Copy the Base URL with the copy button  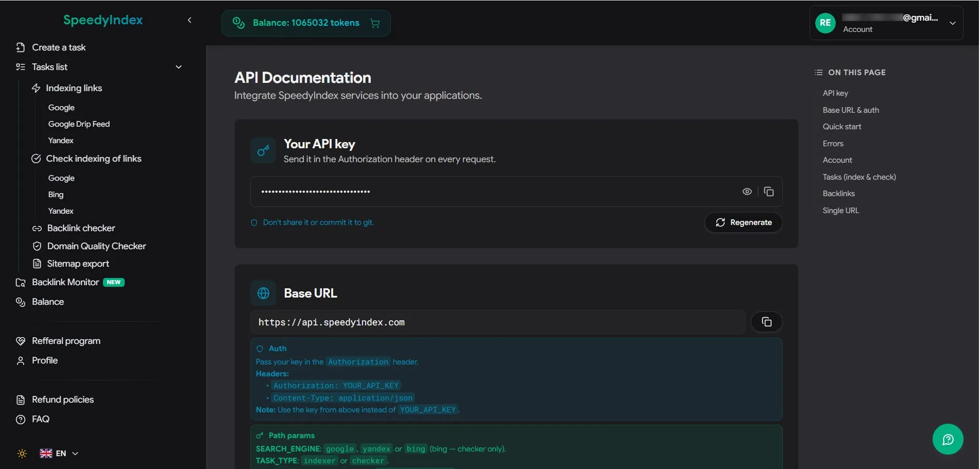766,322
